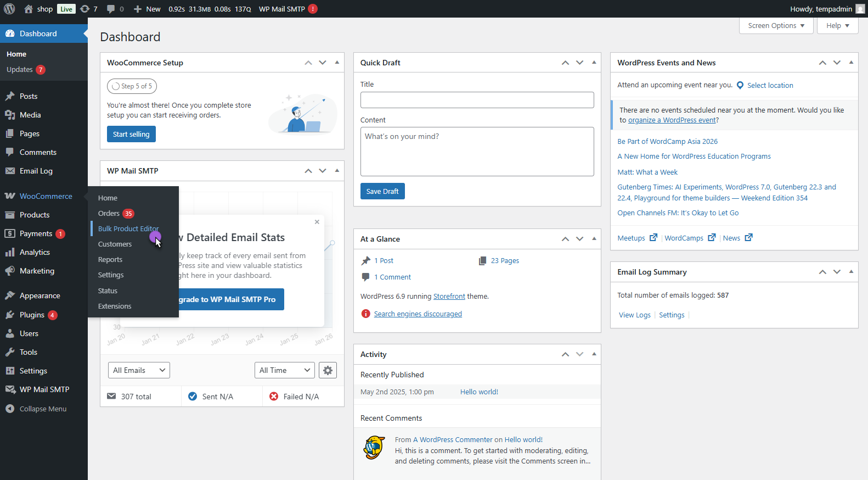Image resolution: width=868 pixels, height=480 pixels.
Task: Open the updates icon in admin bar
Action: tap(85, 9)
